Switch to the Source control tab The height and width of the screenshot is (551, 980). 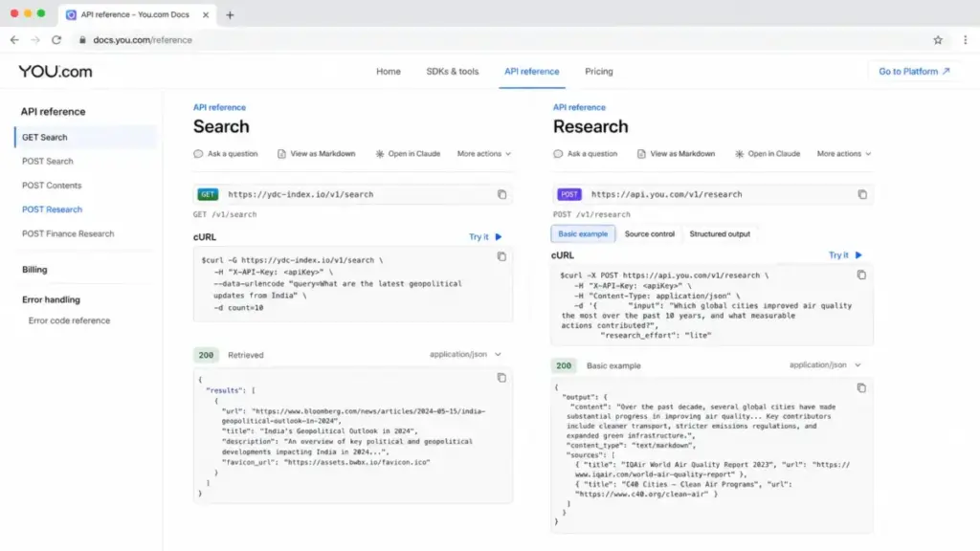tap(650, 233)
